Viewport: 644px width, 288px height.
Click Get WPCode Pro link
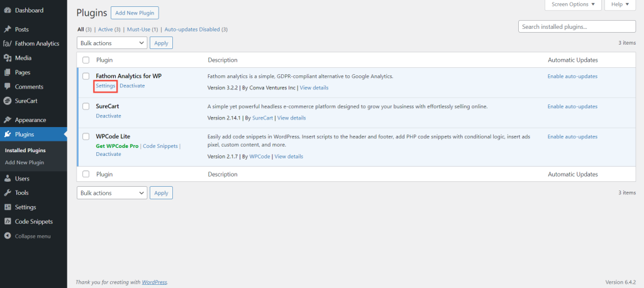(x=117, y=146)
